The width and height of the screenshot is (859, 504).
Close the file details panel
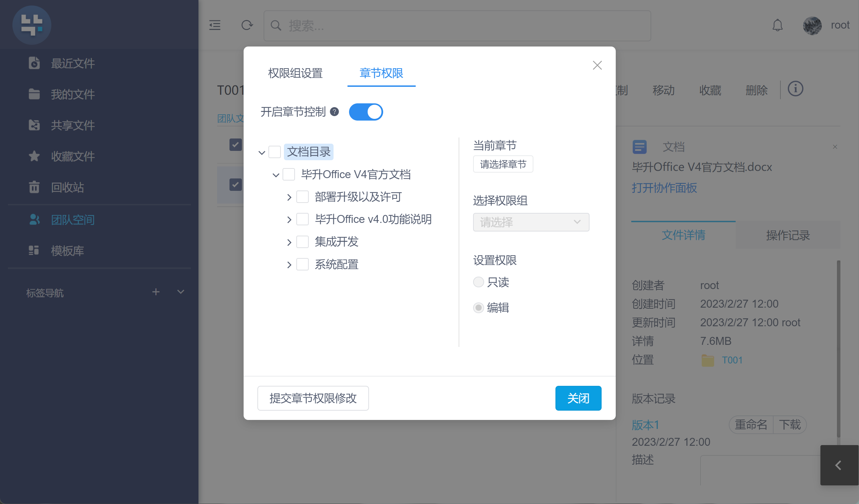pyautogui.click(x=835, y=147)
